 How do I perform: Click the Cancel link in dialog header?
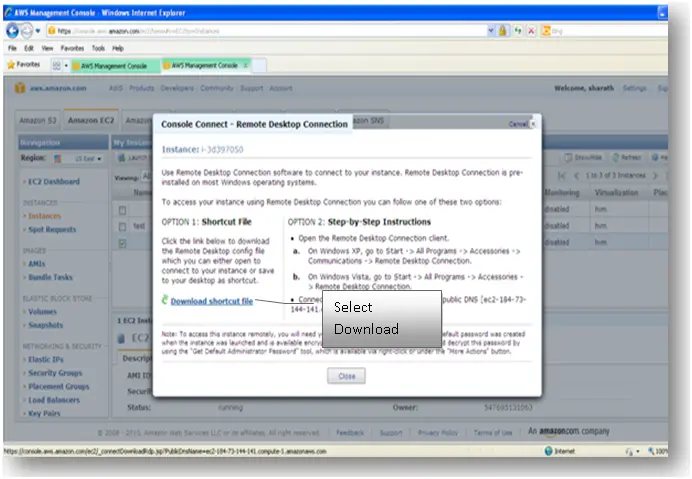pos(518,124)
